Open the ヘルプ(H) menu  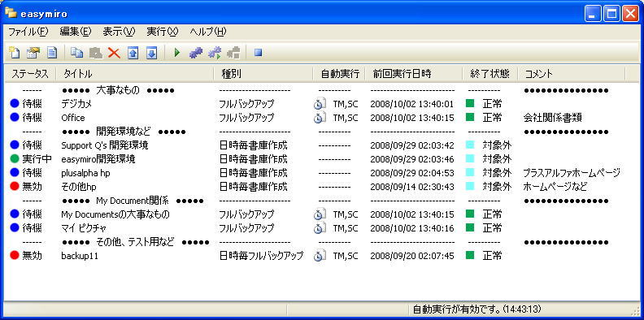[x=208, y=32]
